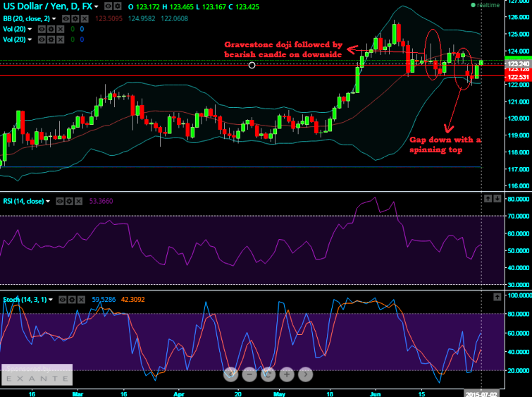Click the Stoch (14, 3, 1) label
Image resolution: width=532 pixels, height=397 pixels.
(25, 300)
